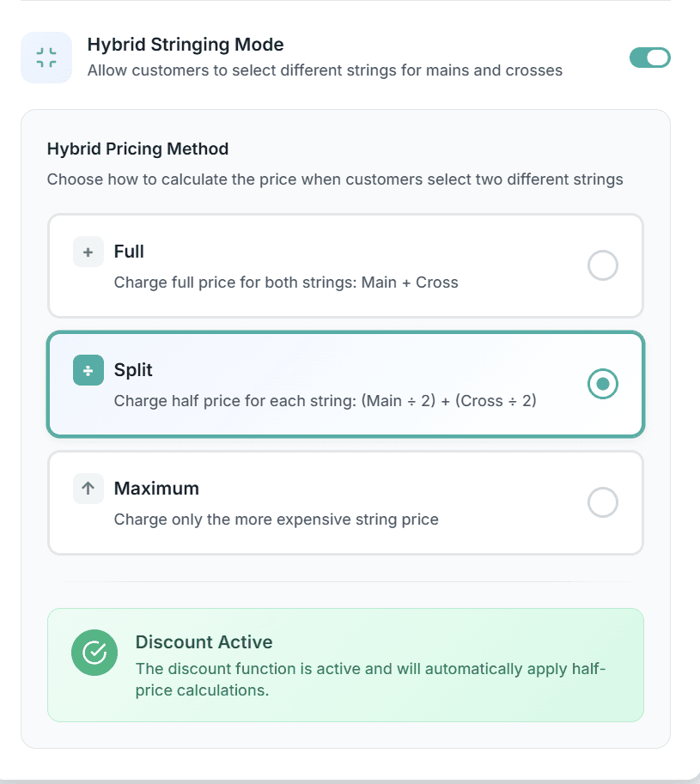
Task: Open the Maximum pricing option card
Action: coord(344,502)
